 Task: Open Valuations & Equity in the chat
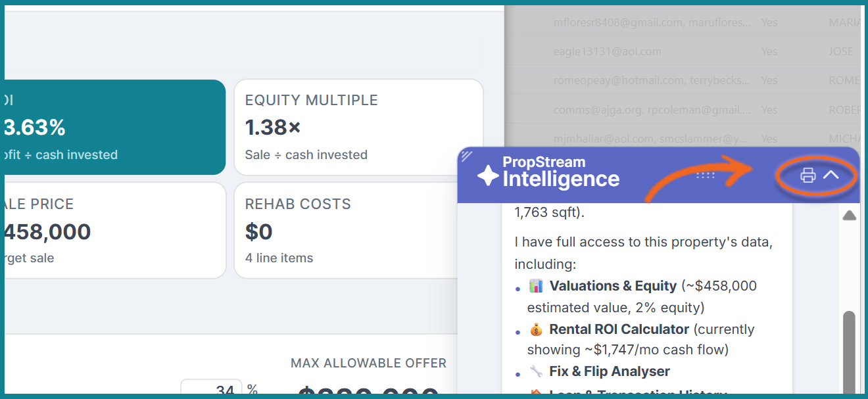613,286
